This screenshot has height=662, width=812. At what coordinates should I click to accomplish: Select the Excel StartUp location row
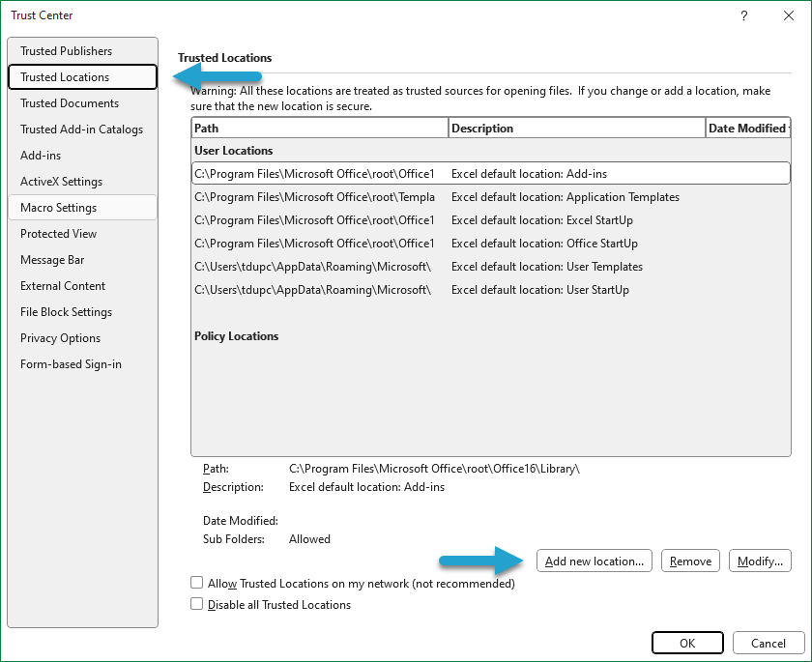pos(491,220)
